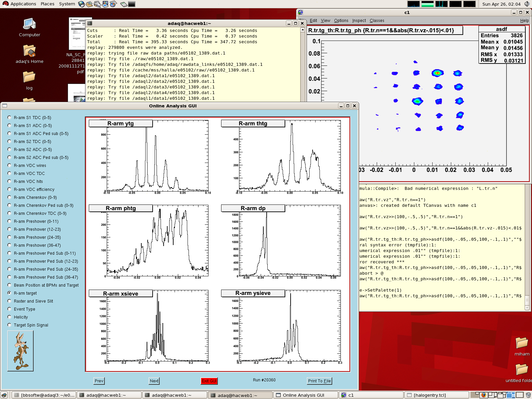Open the Classes menu in c1 canvas
The height and width of the screenshot is (399, 532).
[x=377, y=21]
